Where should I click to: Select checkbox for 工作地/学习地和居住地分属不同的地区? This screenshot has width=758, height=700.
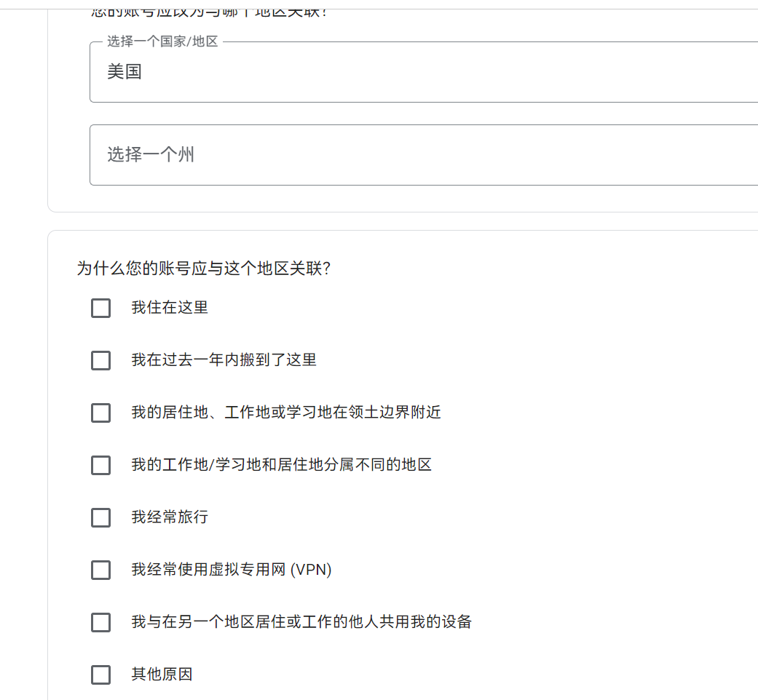coord(101,465)
